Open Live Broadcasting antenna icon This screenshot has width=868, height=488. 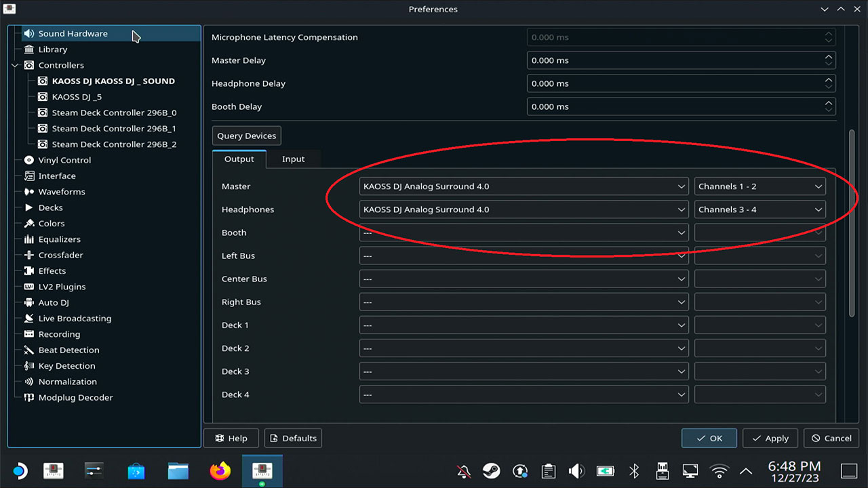(x=28, y=319)
